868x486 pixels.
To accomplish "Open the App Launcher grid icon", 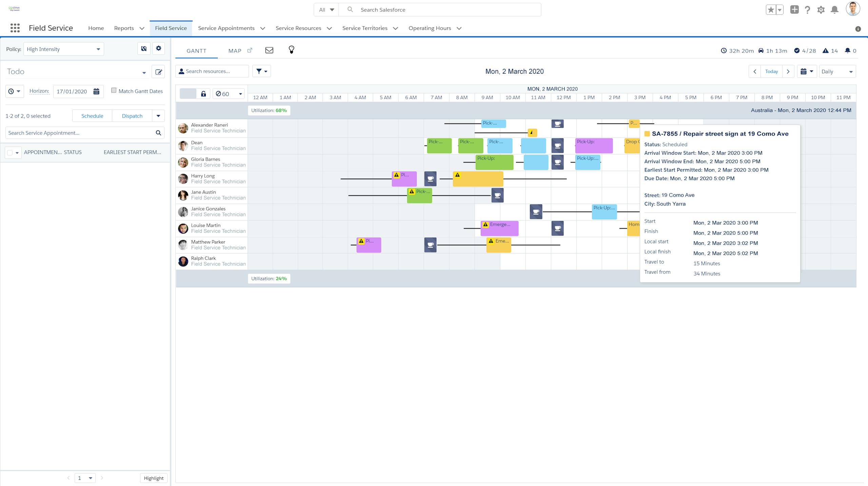I will pyautogui.click(x=15, y=28).
